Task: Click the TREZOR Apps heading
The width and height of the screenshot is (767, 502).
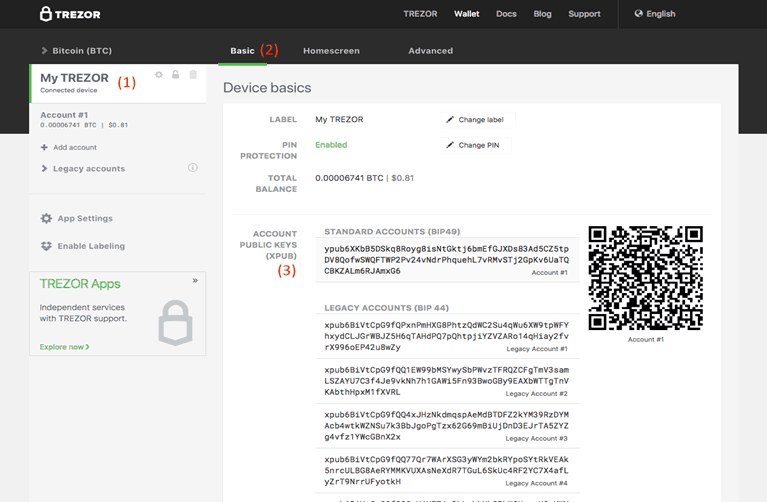Action: click(x=80, y=284)
